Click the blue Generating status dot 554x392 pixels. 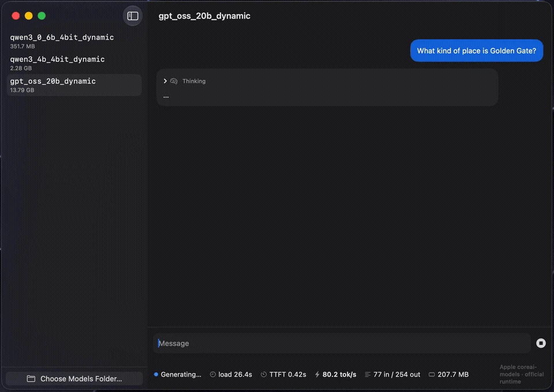pos(156,374)
